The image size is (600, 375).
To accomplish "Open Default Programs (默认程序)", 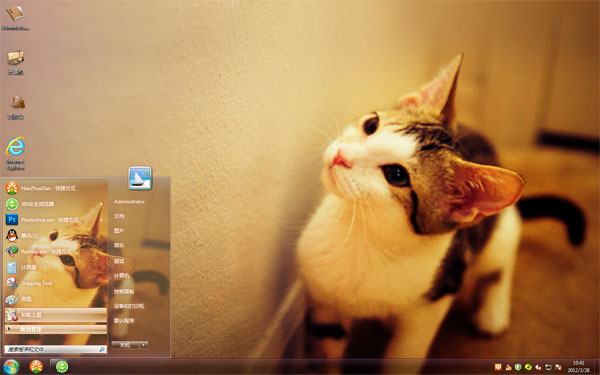I will (x=124, y=321).
